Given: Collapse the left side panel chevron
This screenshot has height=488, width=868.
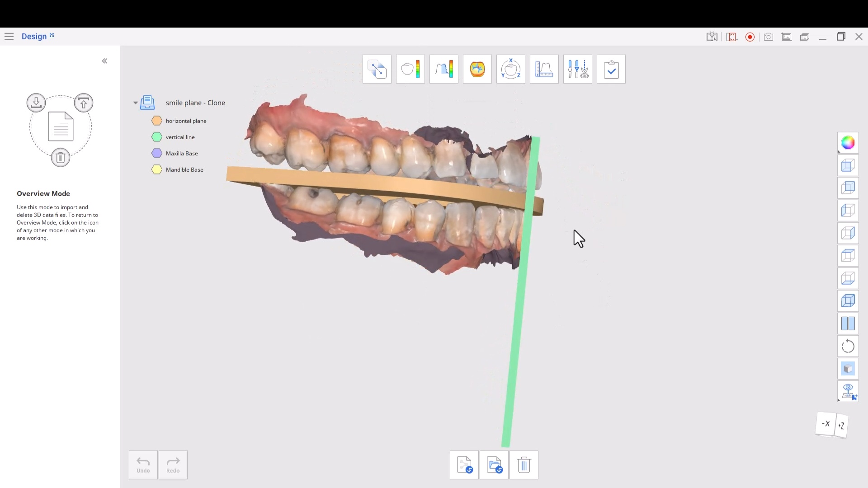Looking at the screenshot, I should coord(104,61).
